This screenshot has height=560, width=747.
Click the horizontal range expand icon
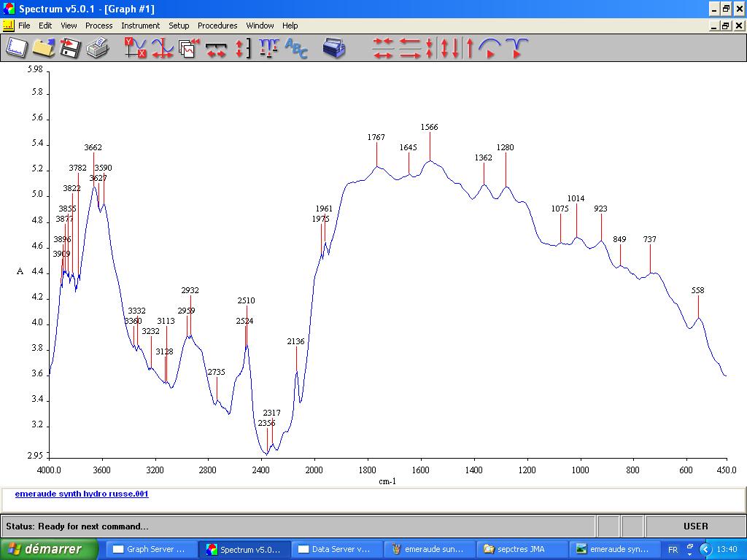tap(216, 48)
